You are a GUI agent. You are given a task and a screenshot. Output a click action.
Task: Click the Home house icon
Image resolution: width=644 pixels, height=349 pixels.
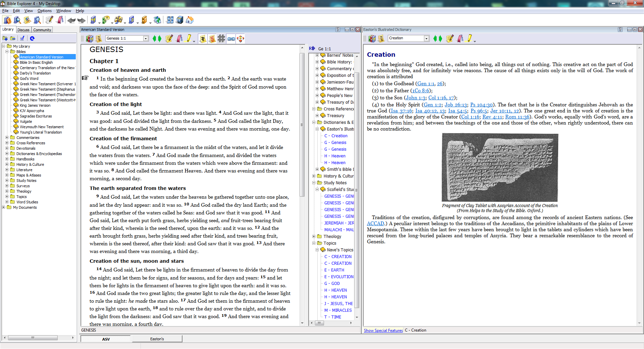click(x=190, y=20)
